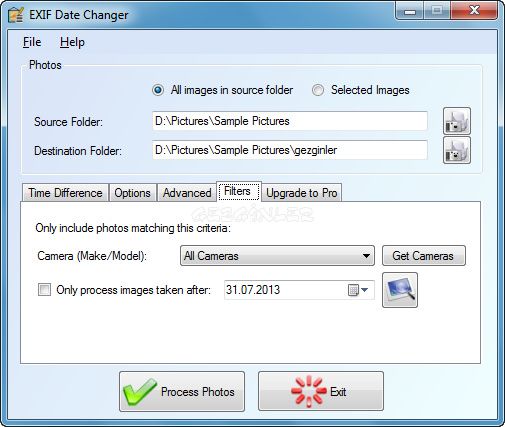Screen dimensions: 505x427
Task: Open the Help menu
Action: (x=72, y=42)
